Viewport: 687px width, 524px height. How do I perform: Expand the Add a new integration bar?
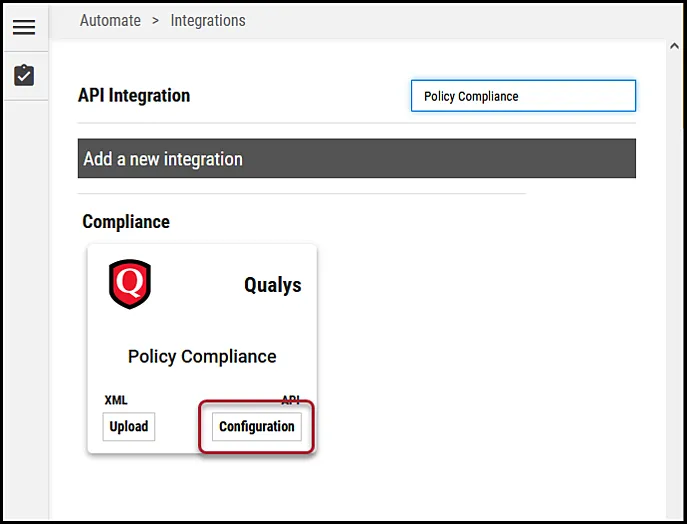click(357, 159)
